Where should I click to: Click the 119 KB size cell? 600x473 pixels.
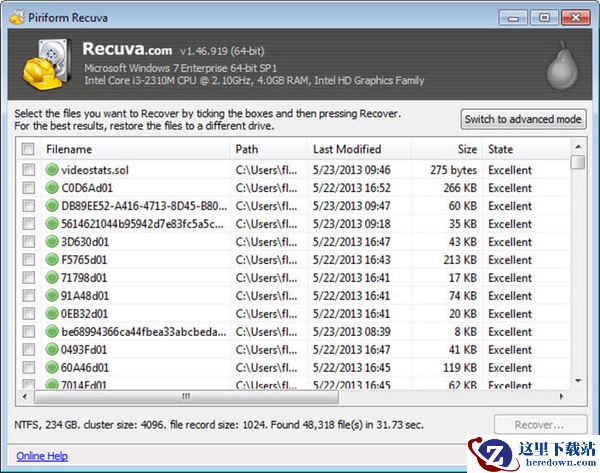(x=460, y=368)
